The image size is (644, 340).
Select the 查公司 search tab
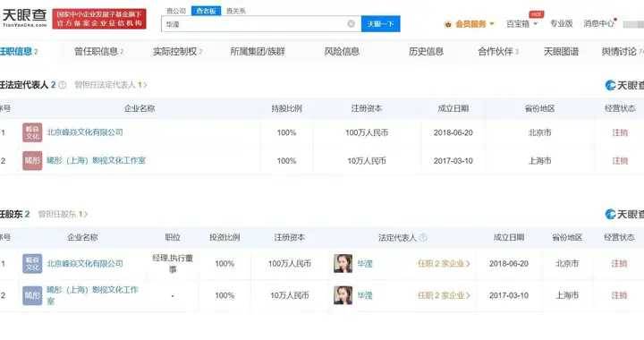point(176,11)
